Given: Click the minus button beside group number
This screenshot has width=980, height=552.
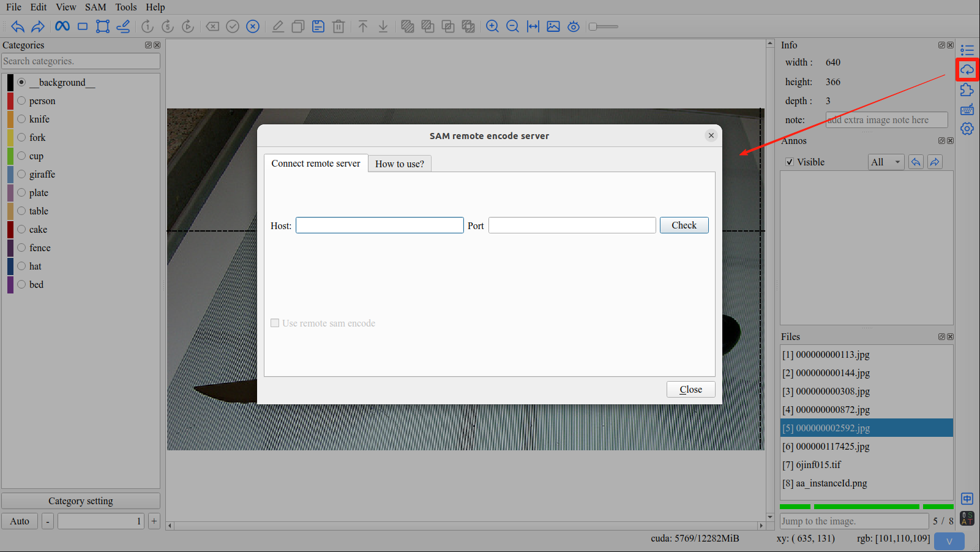Looking at the screenshot, I should [47, 521].
